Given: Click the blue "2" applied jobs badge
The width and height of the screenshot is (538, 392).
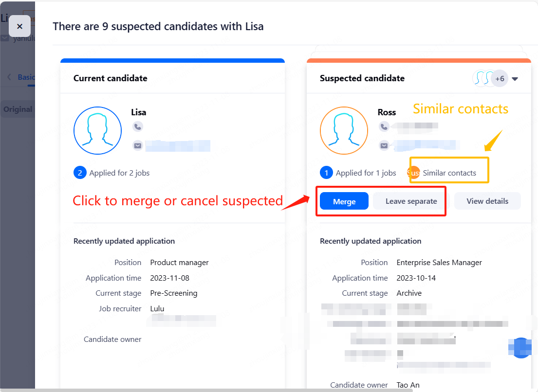Looking at the screenshot, I should 80,173.
